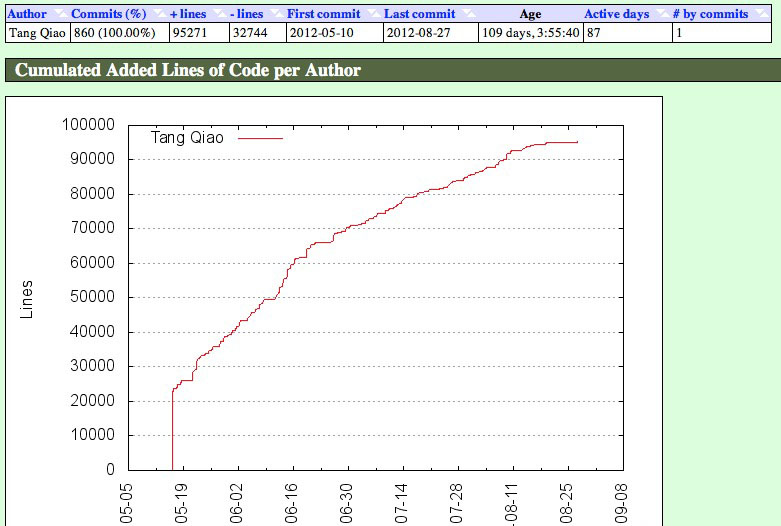Click the Active days header text
This screenshot has width=781, height=526.
(616, 14)
